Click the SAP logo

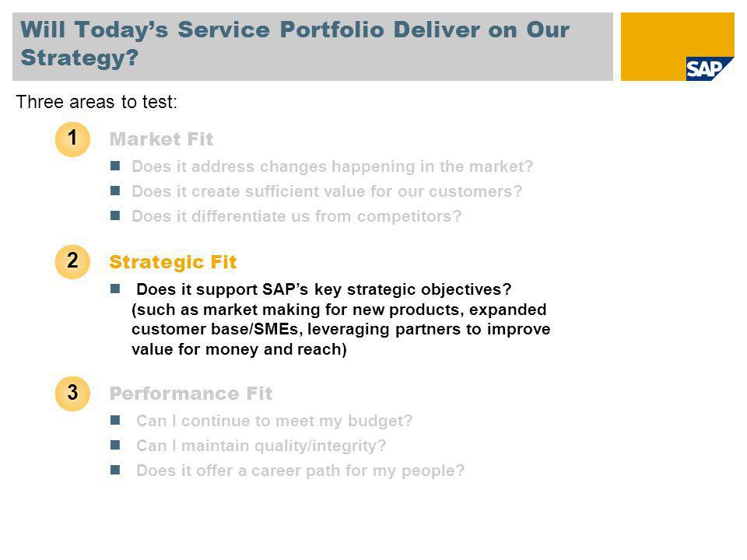click(x=710, y=68)
